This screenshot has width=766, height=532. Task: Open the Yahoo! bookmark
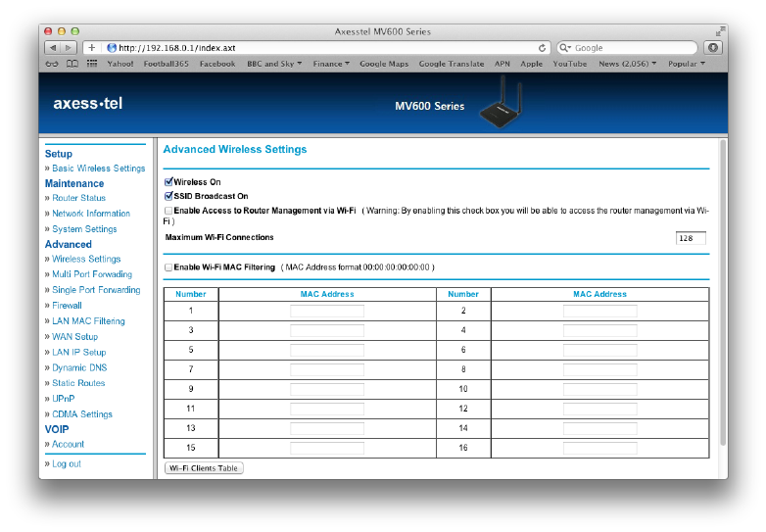coord(120,64)
